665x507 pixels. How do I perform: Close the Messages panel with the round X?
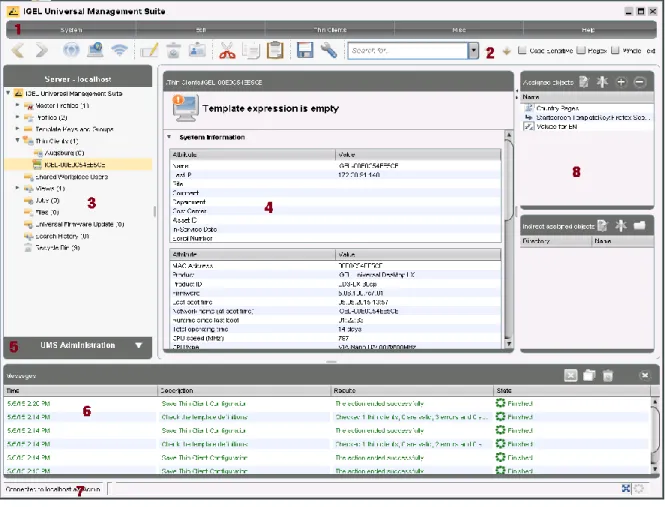[645, 375]
